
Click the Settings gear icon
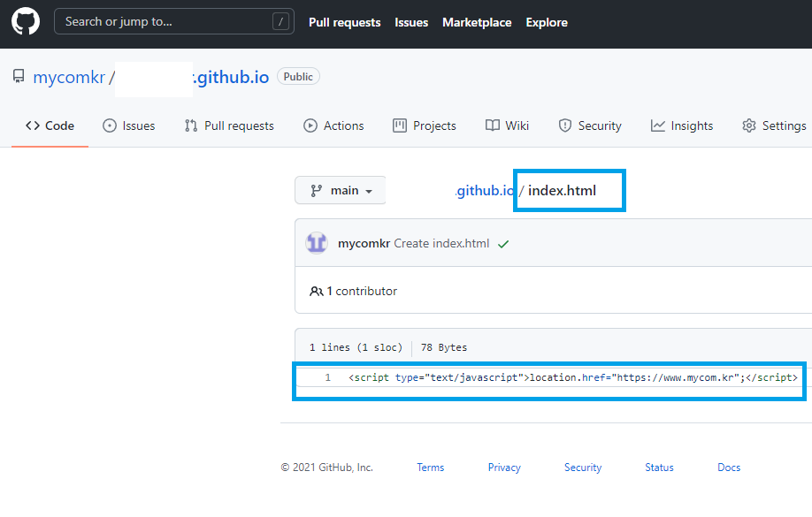749,125
